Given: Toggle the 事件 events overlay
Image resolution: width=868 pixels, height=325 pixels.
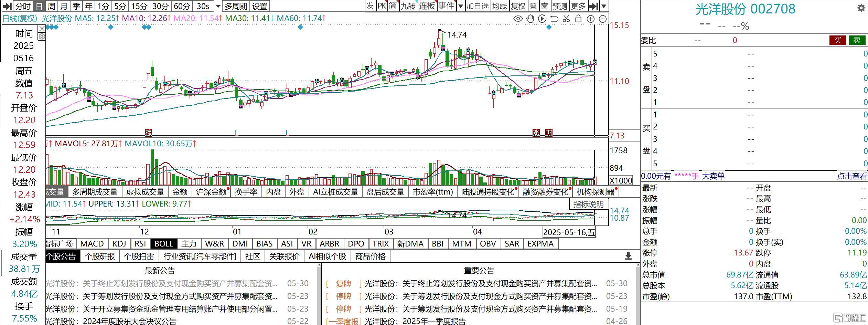Looking at the screenshot, I should [x=447, y=6].
